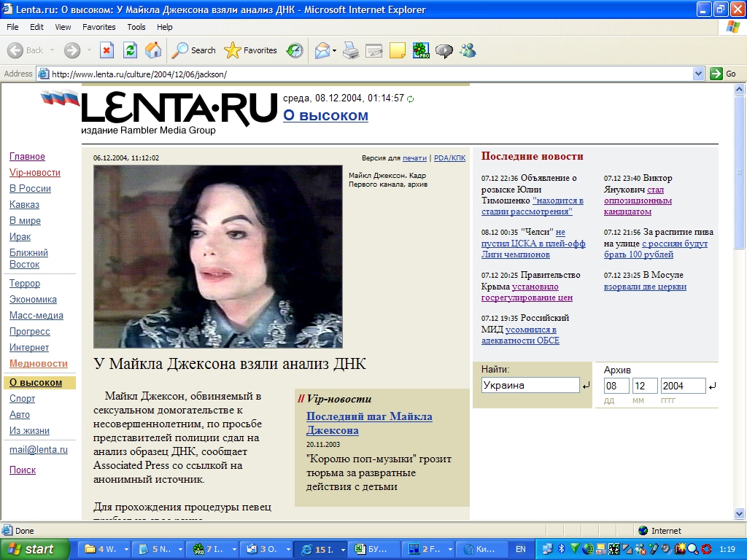The width and height of the screenshot is (747, 560).
Task: Expand the address bar URL dropdown
Action: click(698, 74)
